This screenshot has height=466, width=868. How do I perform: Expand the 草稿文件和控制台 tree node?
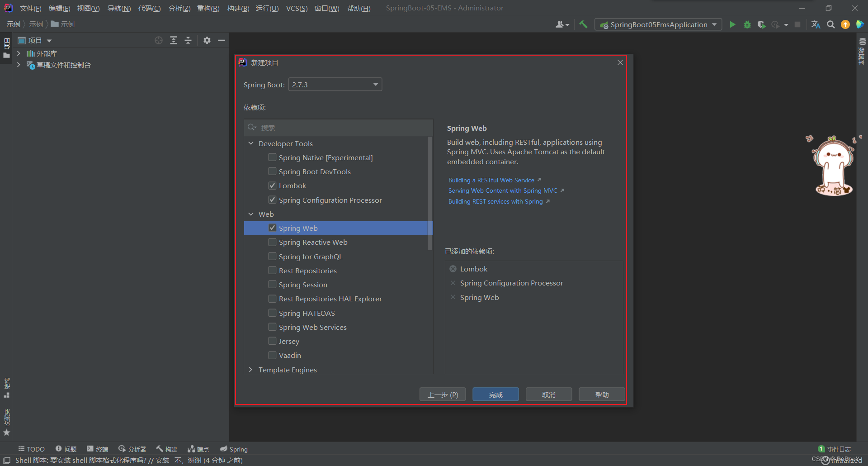click(x=19, y=65)
